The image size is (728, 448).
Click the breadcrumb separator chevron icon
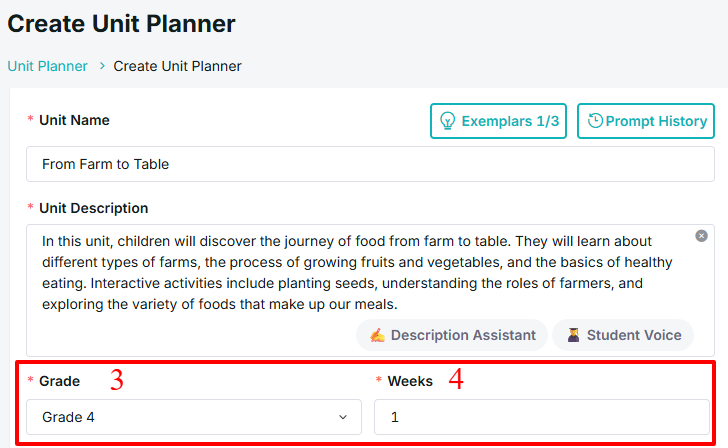(102, 66)
